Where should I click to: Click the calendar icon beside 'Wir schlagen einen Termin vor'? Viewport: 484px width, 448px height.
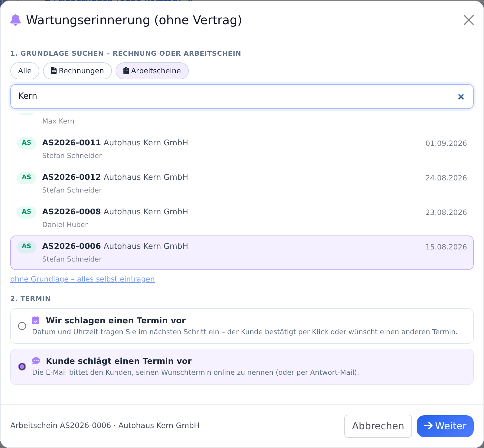tap(36, 320)
